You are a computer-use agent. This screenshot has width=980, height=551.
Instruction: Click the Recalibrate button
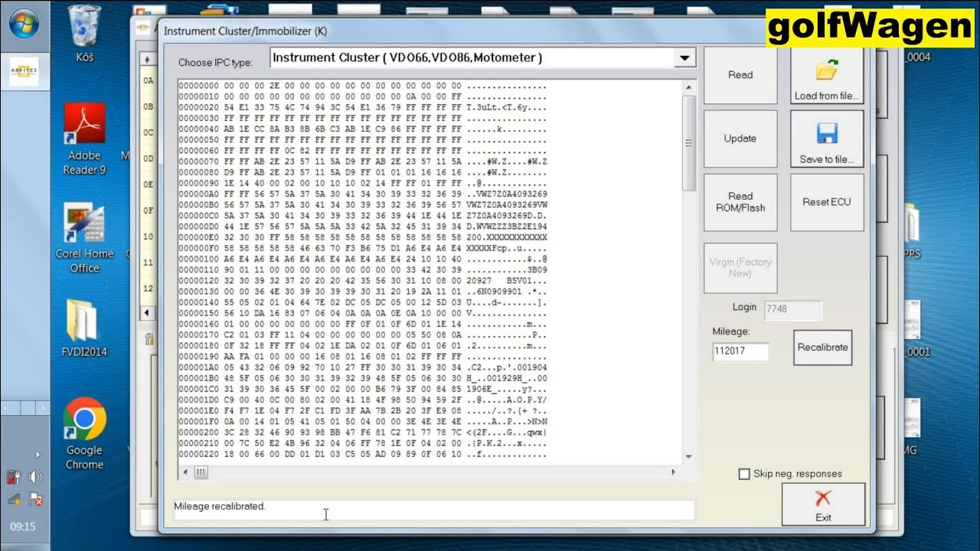[823, 347]
